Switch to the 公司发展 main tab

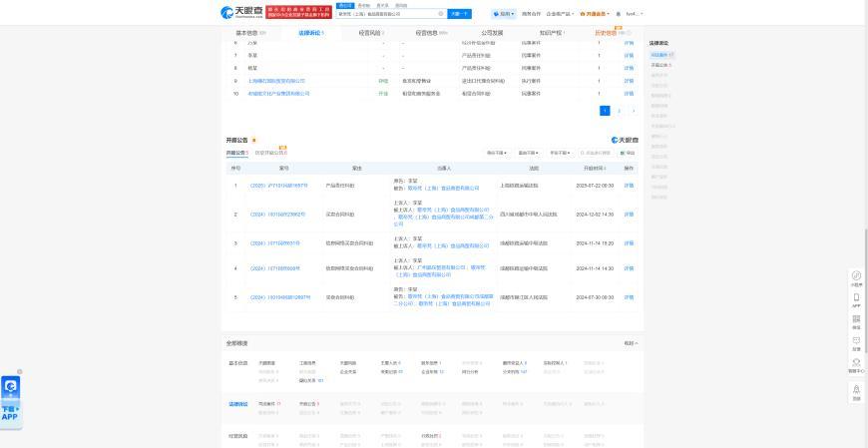tap(492, 33)
